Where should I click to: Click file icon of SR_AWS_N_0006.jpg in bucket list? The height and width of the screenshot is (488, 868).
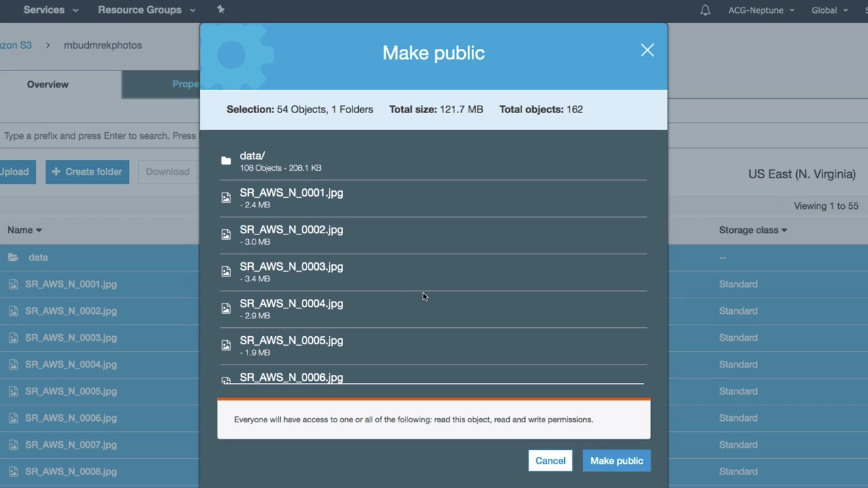pyautogui.click(x=13, y=418)
